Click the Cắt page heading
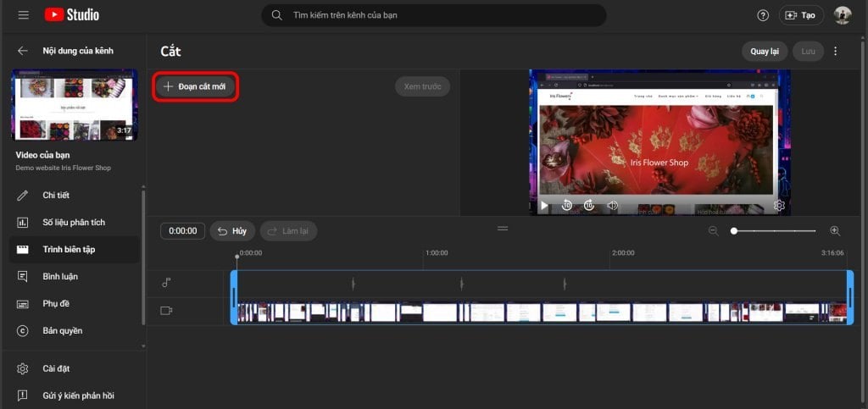The height and width of the screenshot is (409, 868). click(x=171, y=52)
